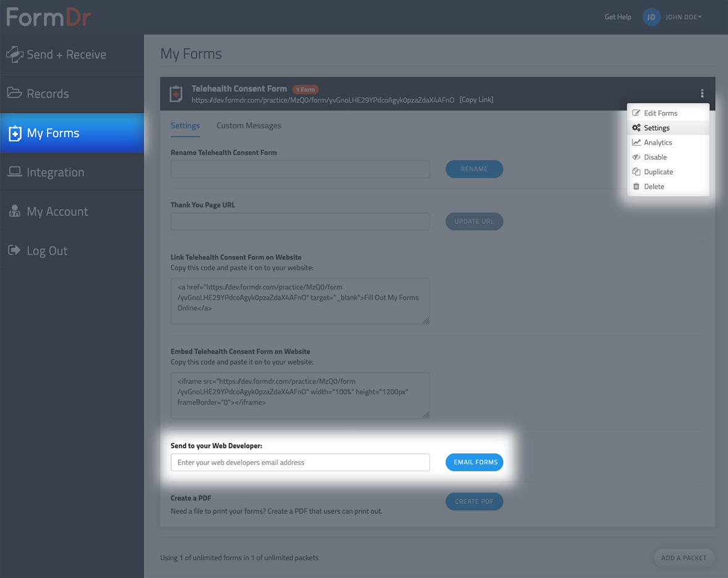The height and width of the screenshot is (578, 728).
Task: Click the Integration laptop icon
Action: click(14, 171)
